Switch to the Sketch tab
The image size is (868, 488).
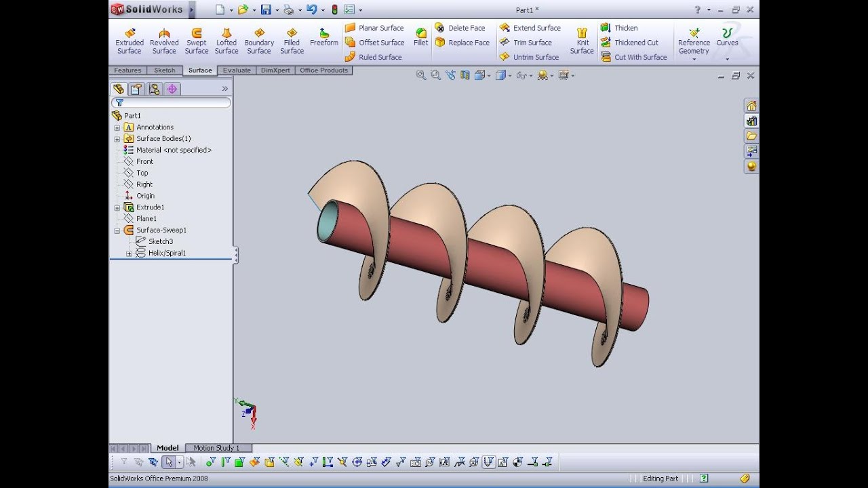click(165, 70)
